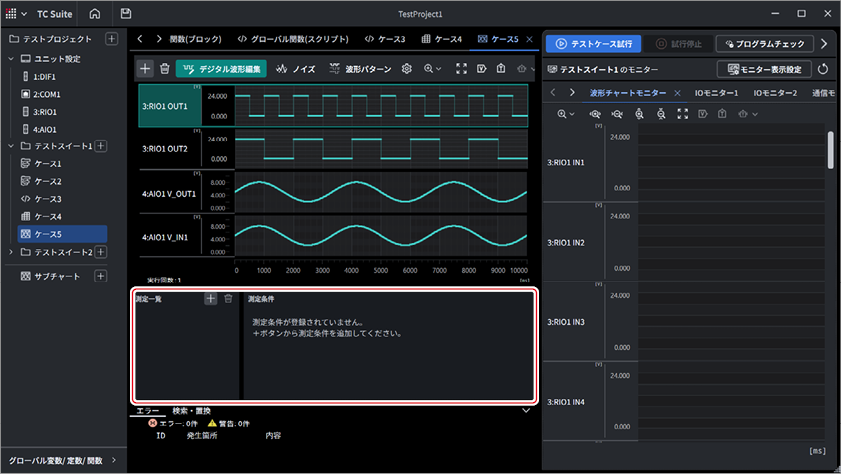This screenshot has height=474, width=841.
Task: Open waveform settings gear icon
Action: (407, 69)
